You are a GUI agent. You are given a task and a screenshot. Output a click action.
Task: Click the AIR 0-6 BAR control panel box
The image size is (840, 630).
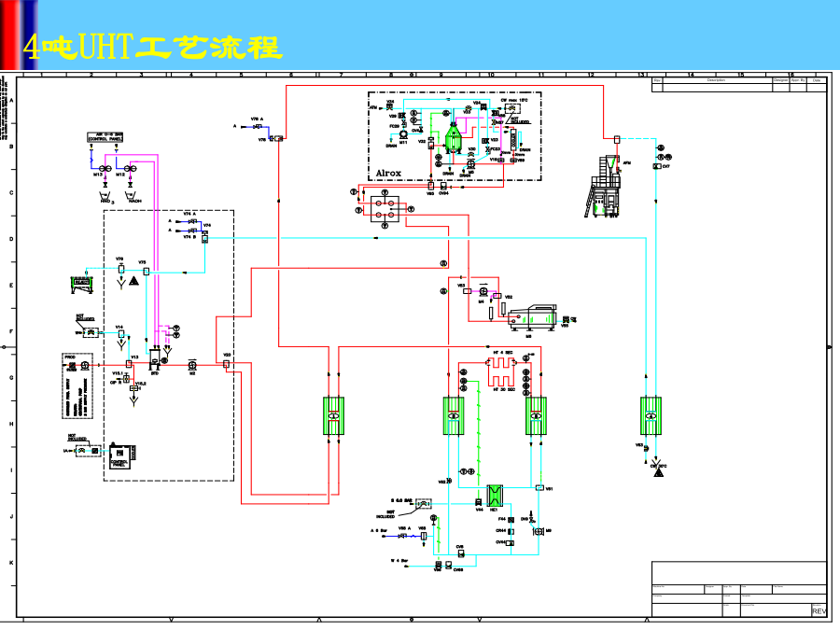click(105, 137)
